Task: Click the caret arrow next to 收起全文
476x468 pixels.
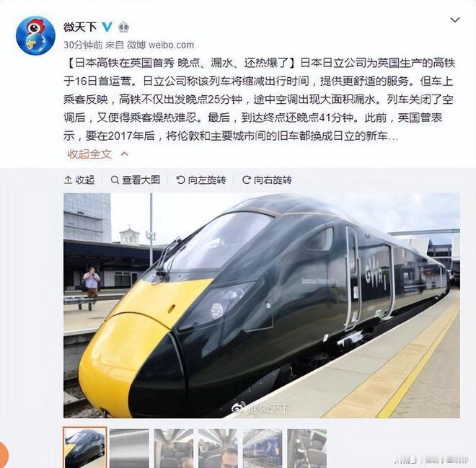Action: pos(125,154)
